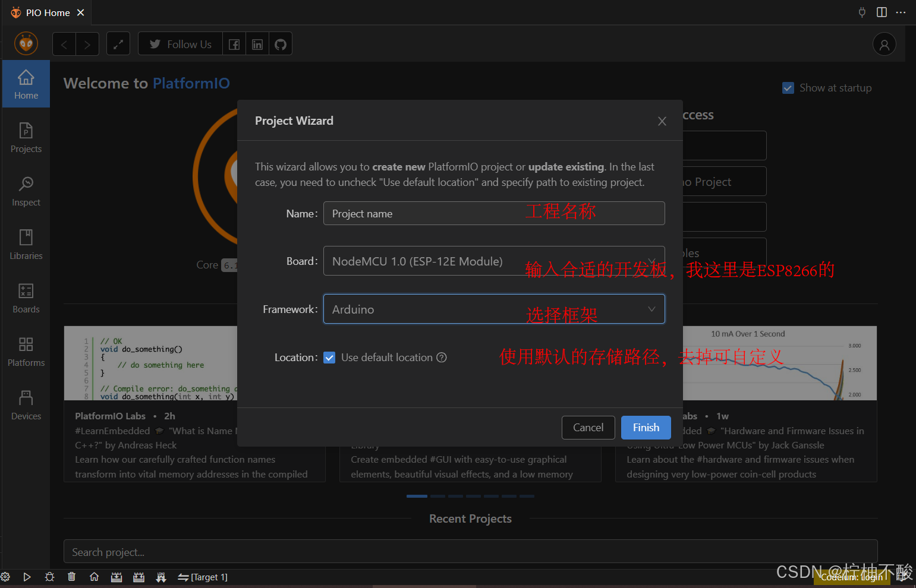This screenshot has width=916, height=588.
Task: Switch to the PIO Home tab
Action: click(x=48, y=12)
